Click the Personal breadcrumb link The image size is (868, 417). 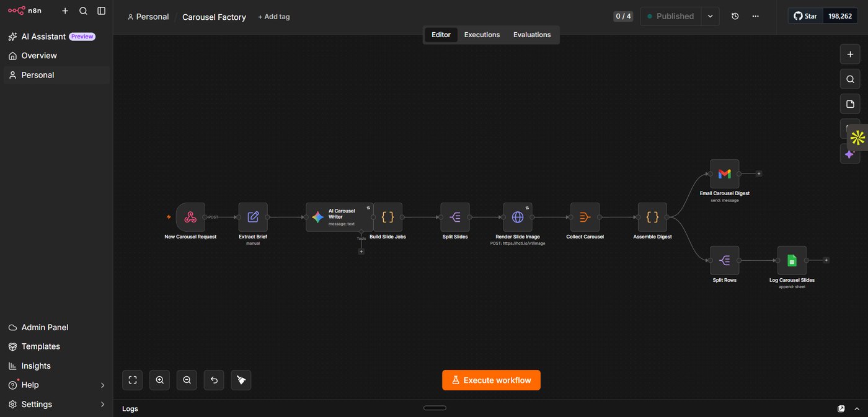(x=148, y=17)
